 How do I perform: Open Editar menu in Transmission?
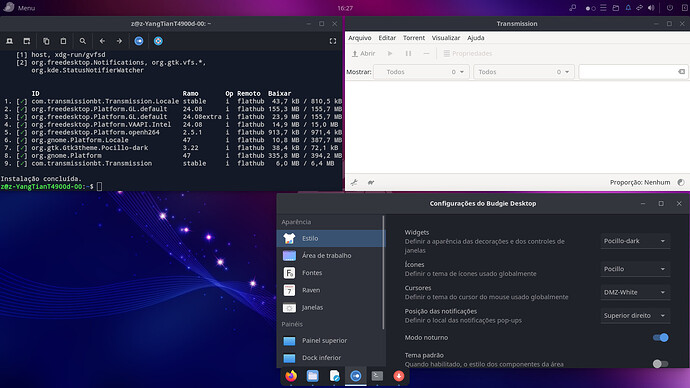coord(387,38)
